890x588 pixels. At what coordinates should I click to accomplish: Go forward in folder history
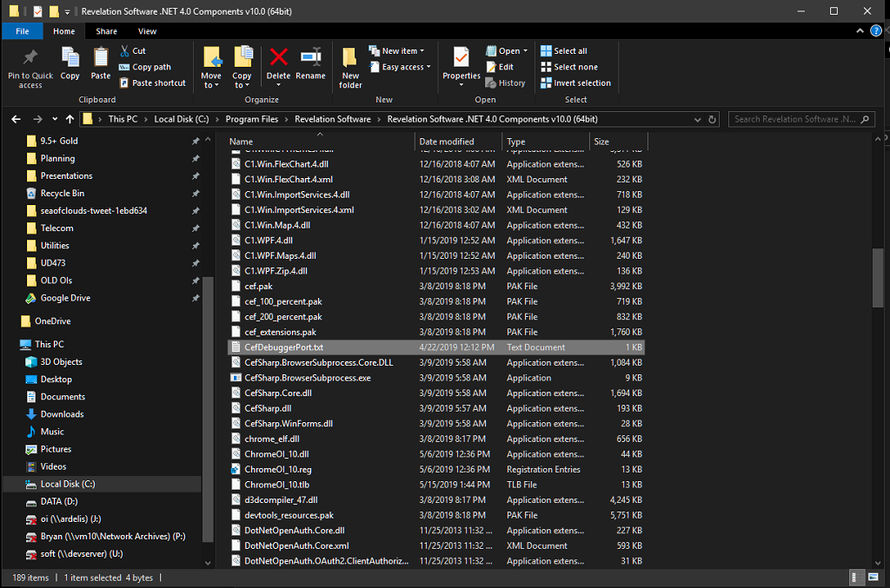tap(37, 119)
